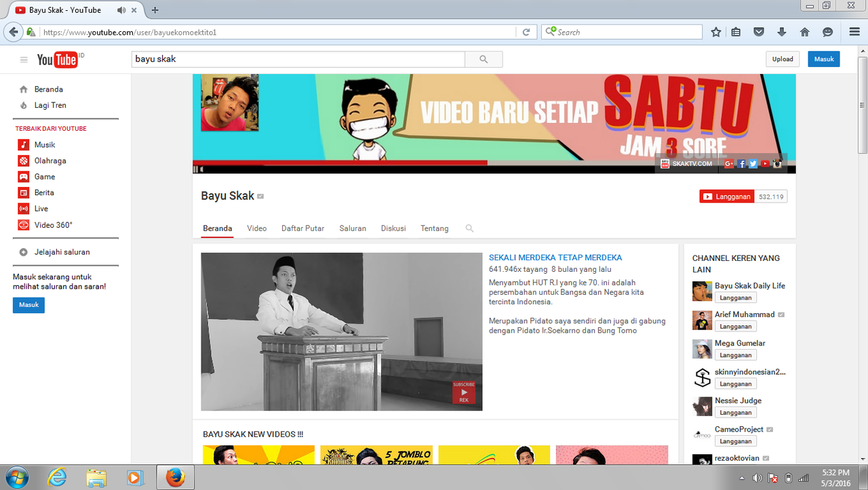Click the Firefox Search box
Screen dimensions: 868x490
point(622,32)
